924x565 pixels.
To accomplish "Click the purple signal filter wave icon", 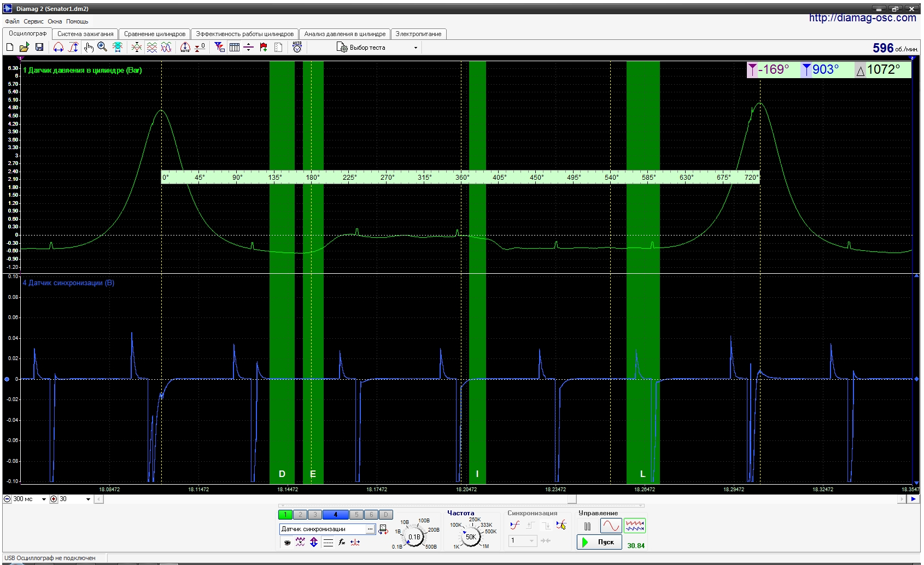I will (x=300, y=542).
